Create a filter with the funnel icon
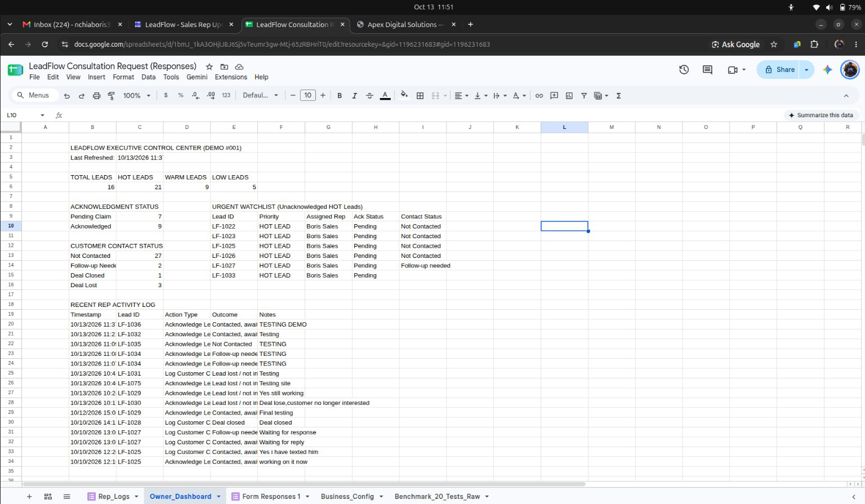 pos(584,96)
